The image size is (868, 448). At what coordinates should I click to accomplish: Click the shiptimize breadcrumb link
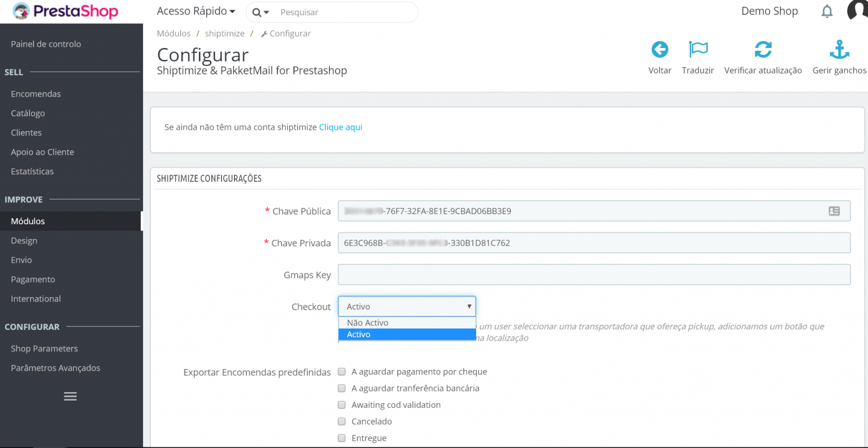(x=224, y=33)
